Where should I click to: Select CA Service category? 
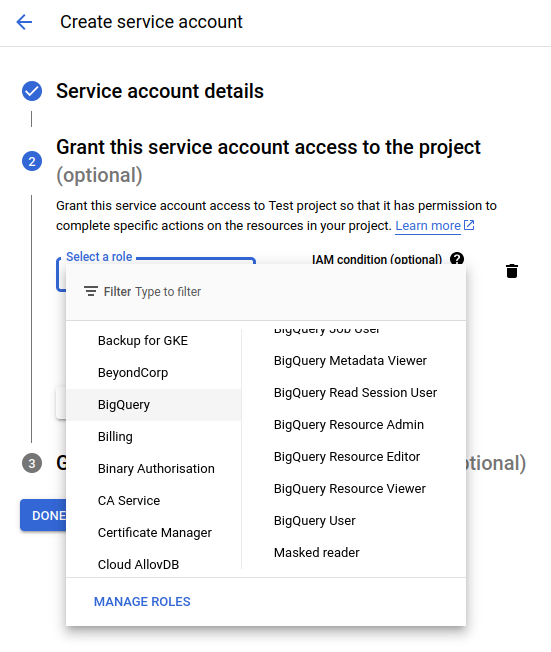pyautogui.click(x=153, y=501)
